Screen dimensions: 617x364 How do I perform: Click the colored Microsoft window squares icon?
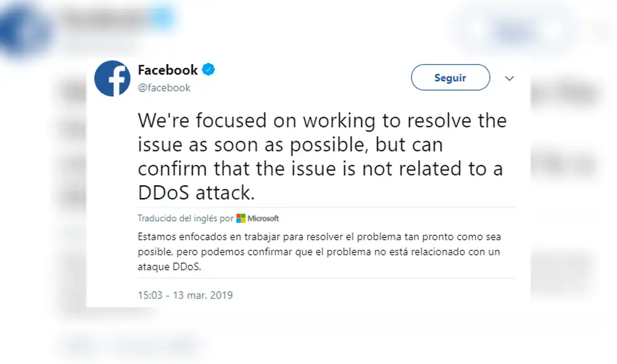pyautogui.click(x=239, y=218)
